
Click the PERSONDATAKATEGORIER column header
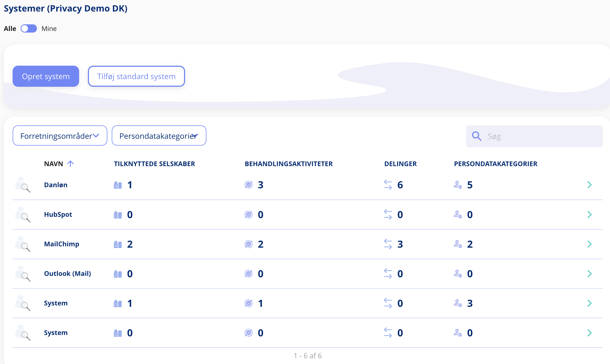coord(496,164)
